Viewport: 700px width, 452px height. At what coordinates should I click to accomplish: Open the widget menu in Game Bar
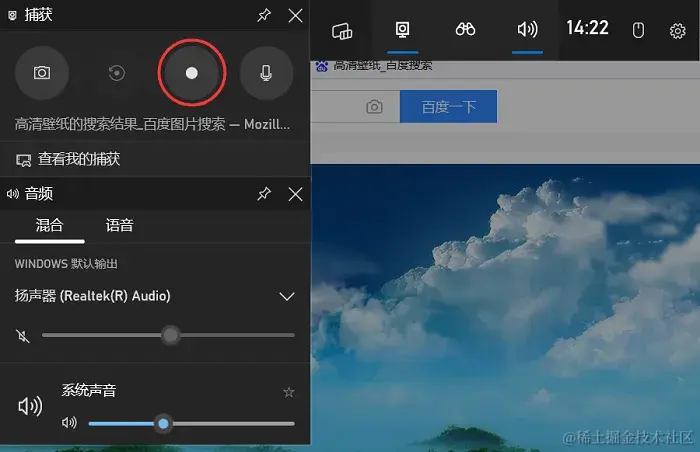pos(342,31)
